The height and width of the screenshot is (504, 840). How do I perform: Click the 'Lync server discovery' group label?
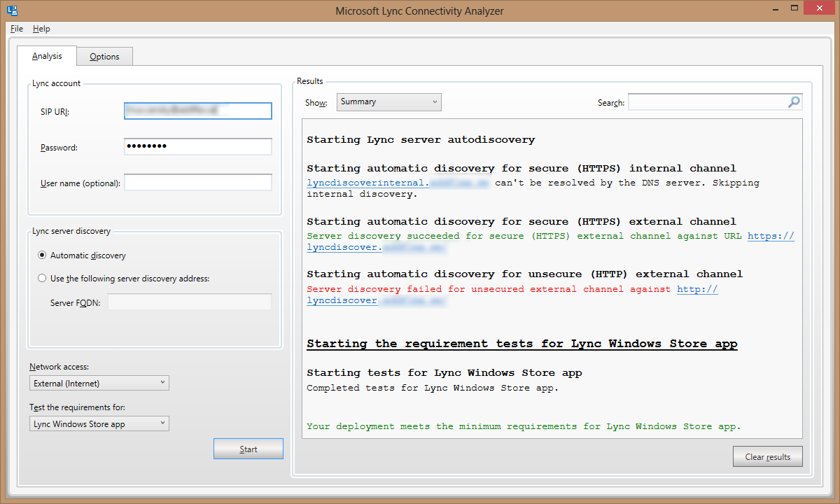(x=71, y=231)
